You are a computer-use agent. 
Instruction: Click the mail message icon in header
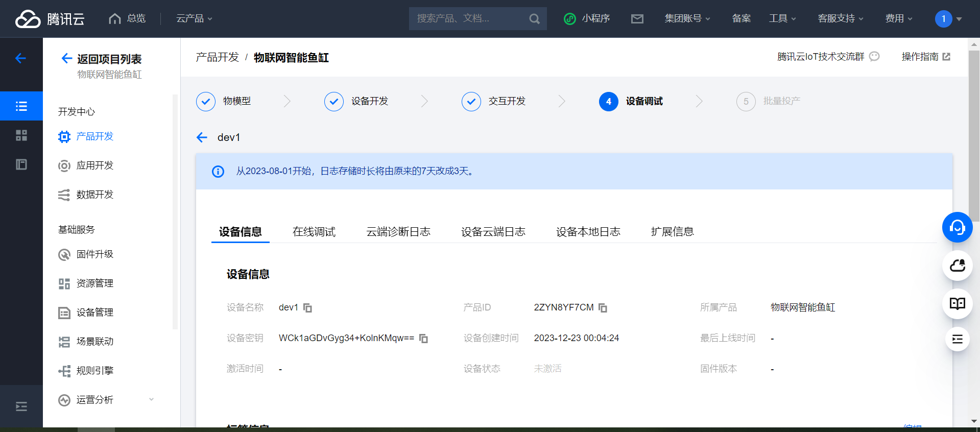pos(637,19)
